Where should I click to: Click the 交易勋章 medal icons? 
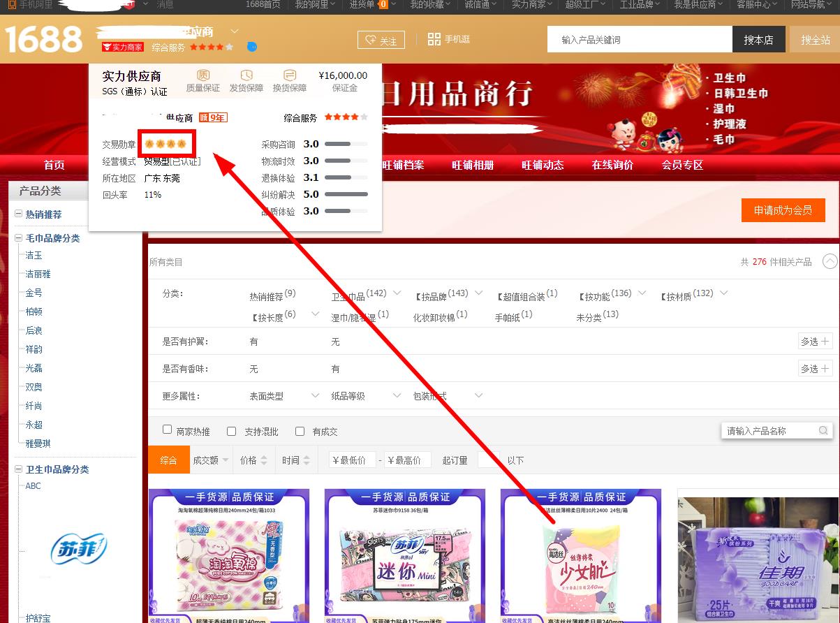pyautogui.click(x=165, y=144)
